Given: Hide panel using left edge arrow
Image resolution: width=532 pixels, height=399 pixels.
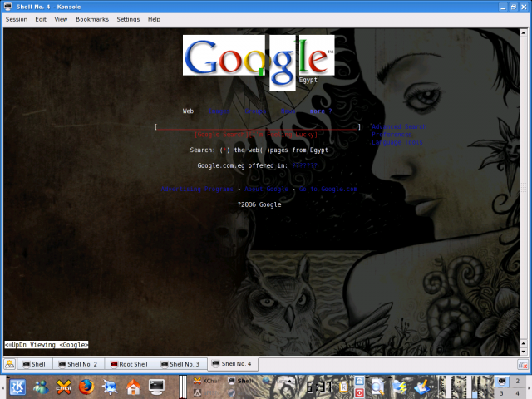Looking at the screenshot, I should 2,387.
